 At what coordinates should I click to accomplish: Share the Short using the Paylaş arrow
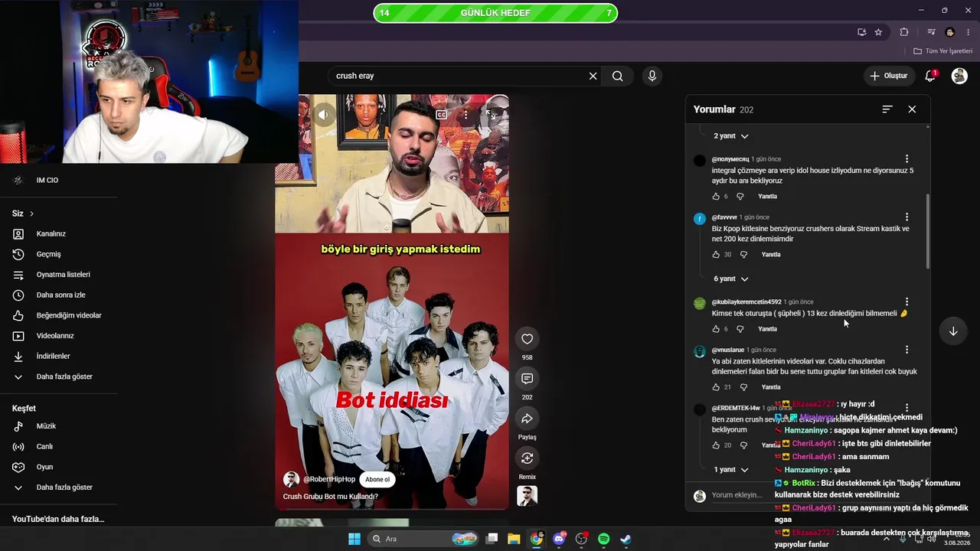[x=527, y=419]
